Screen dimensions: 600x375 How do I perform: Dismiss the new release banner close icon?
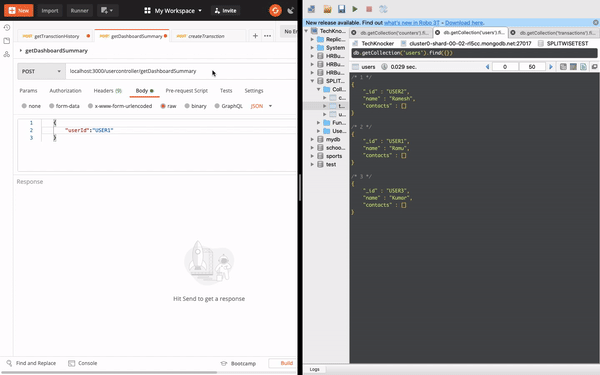[x=596, y=23]
